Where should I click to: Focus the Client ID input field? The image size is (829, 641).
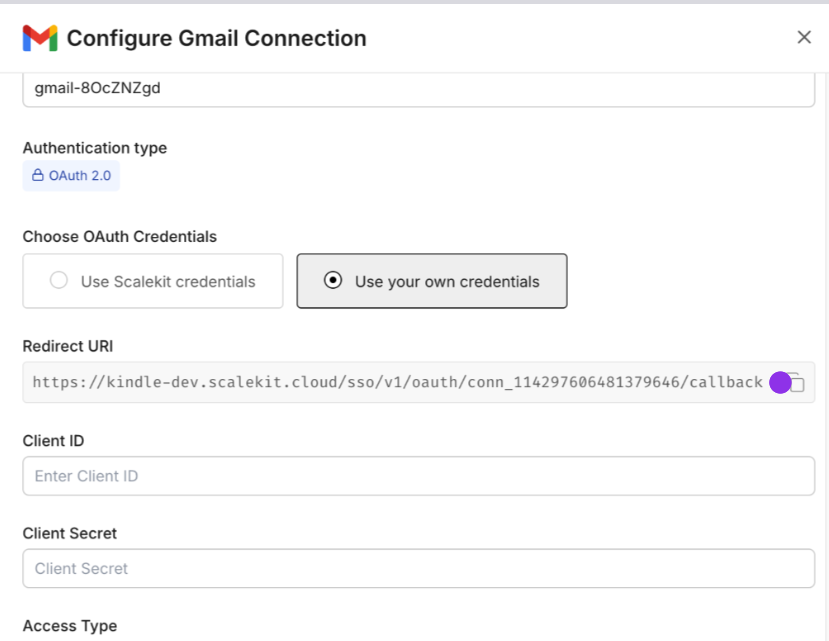418,475
